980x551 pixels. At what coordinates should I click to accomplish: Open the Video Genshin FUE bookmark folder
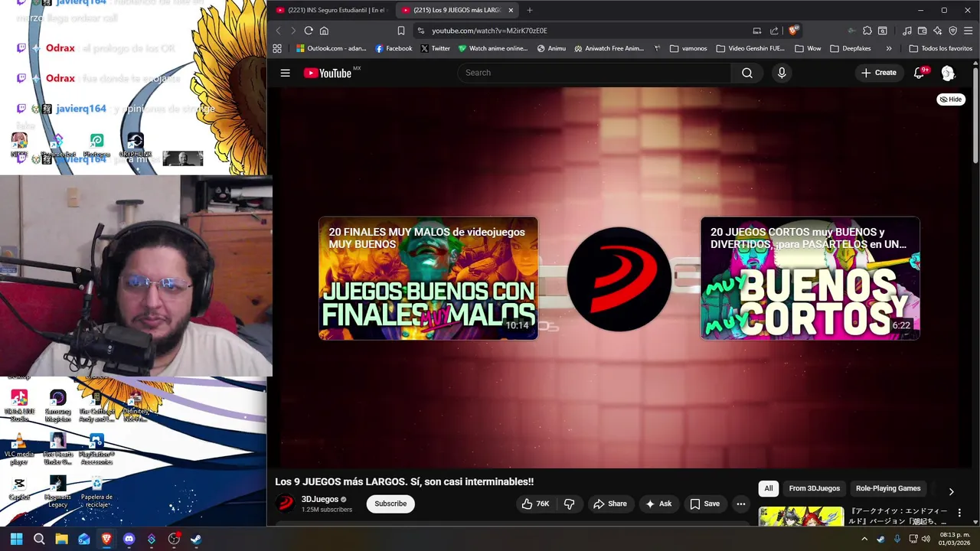(750, 48)
